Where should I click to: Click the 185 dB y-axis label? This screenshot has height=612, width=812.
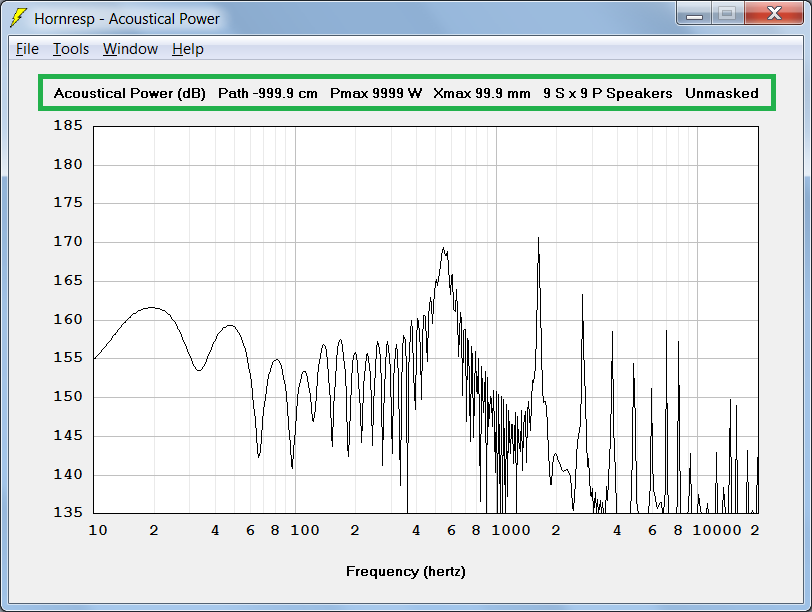pyautogui.click(x=68, y=125)
